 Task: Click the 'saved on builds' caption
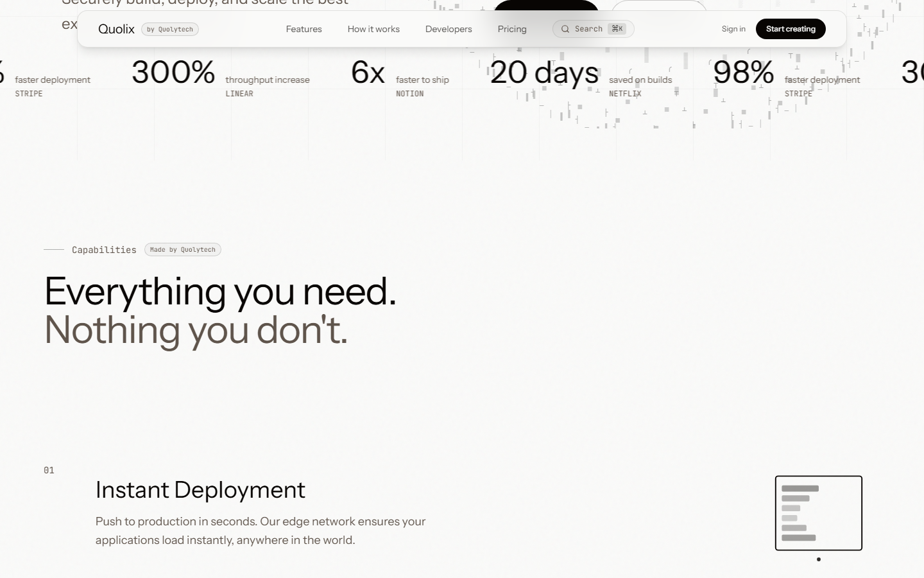(640, 80)
